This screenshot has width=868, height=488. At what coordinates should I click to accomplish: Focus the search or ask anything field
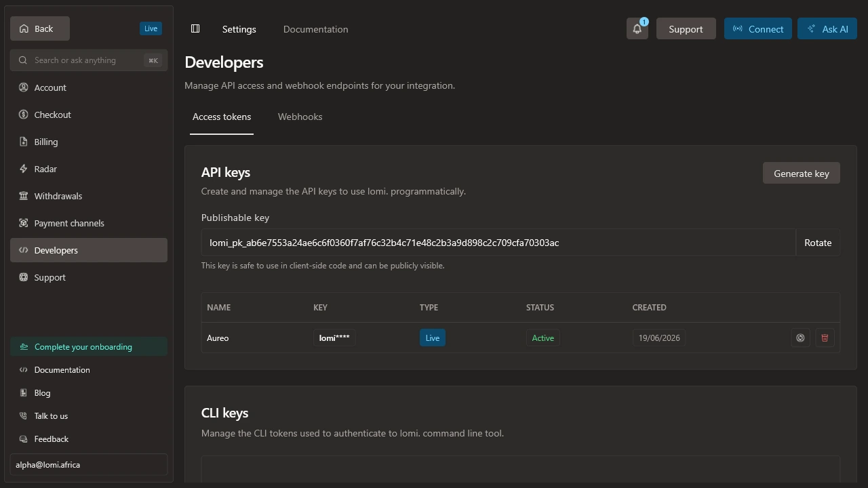89,60
